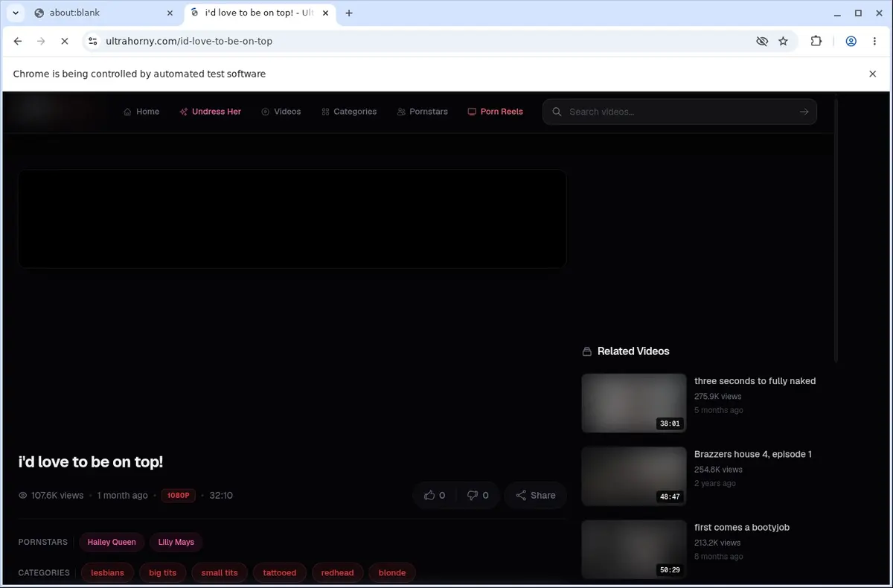Dismiss the automated test software banner

click(x=873, y=74)
